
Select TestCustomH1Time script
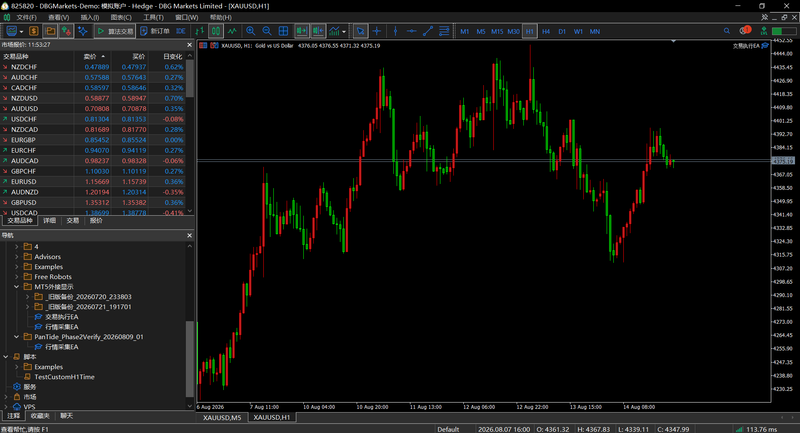[64, 377]
